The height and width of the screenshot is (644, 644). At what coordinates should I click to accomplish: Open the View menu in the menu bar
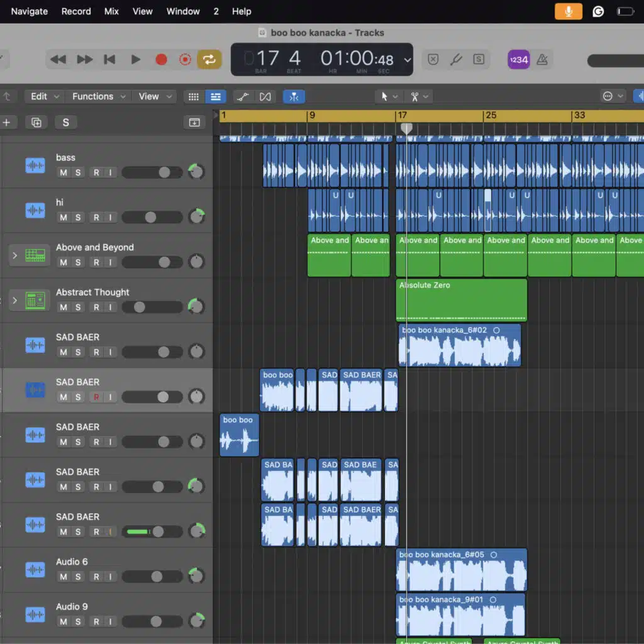click(x=143, y=11)
